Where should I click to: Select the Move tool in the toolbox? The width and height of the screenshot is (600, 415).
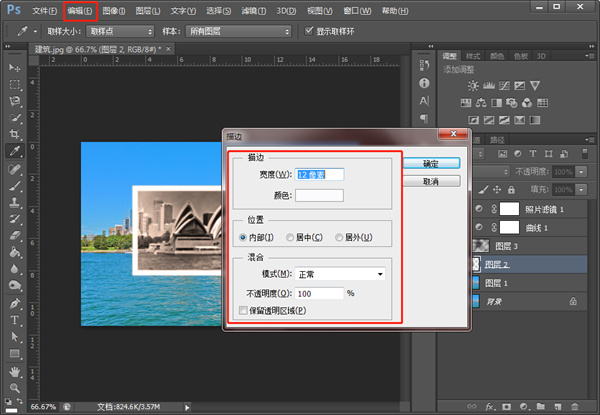click(x=15, y=67)
